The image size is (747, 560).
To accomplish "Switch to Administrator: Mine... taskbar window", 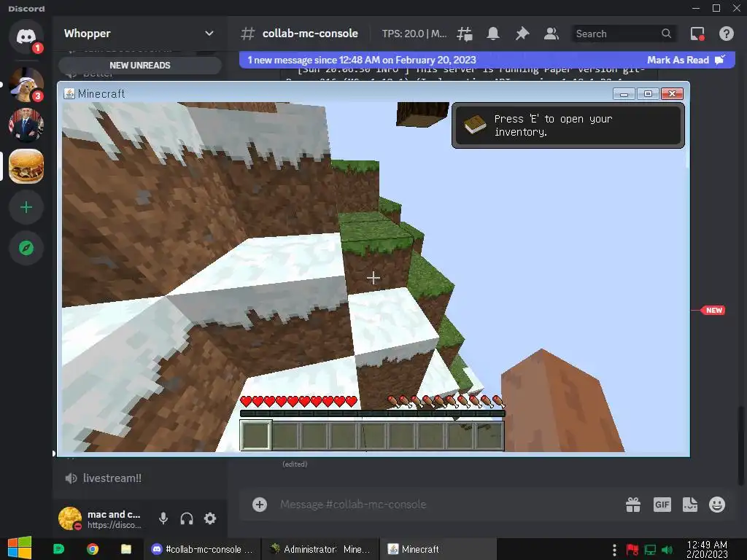I will (x=320, y=549).
